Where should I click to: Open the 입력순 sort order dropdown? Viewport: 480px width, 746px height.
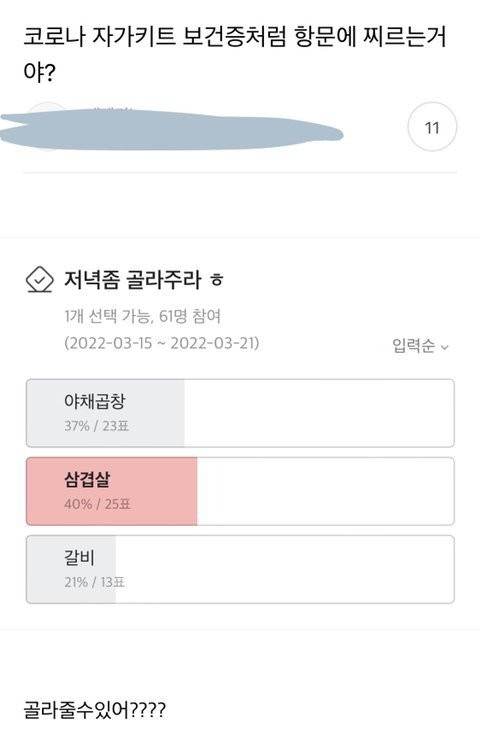tap(421, 345)
